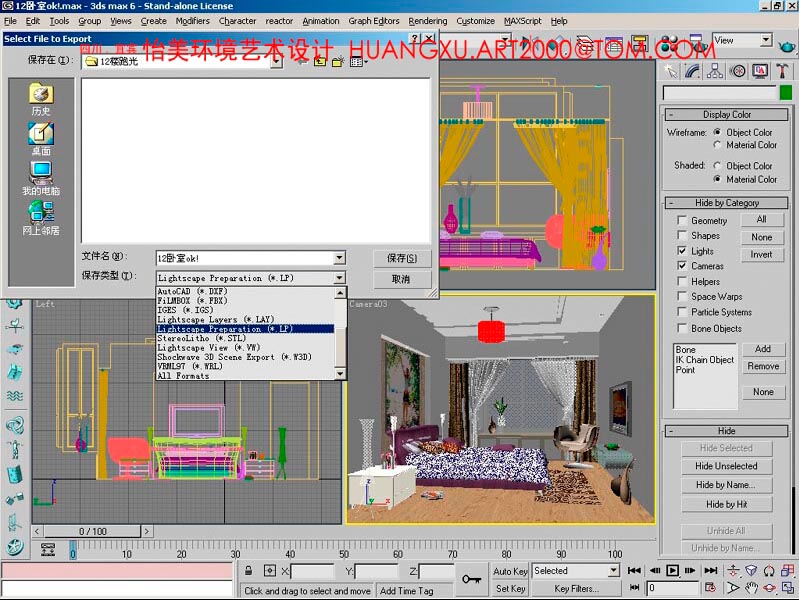The width and height of the screenshot is (799, 600).
Task: Click the 取消 cancel button
Action: [402, 279]
